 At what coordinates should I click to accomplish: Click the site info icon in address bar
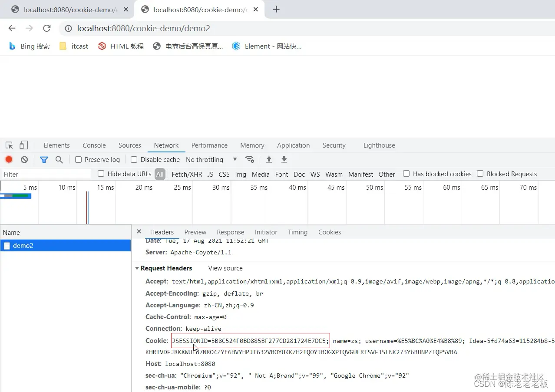(68, 29)
